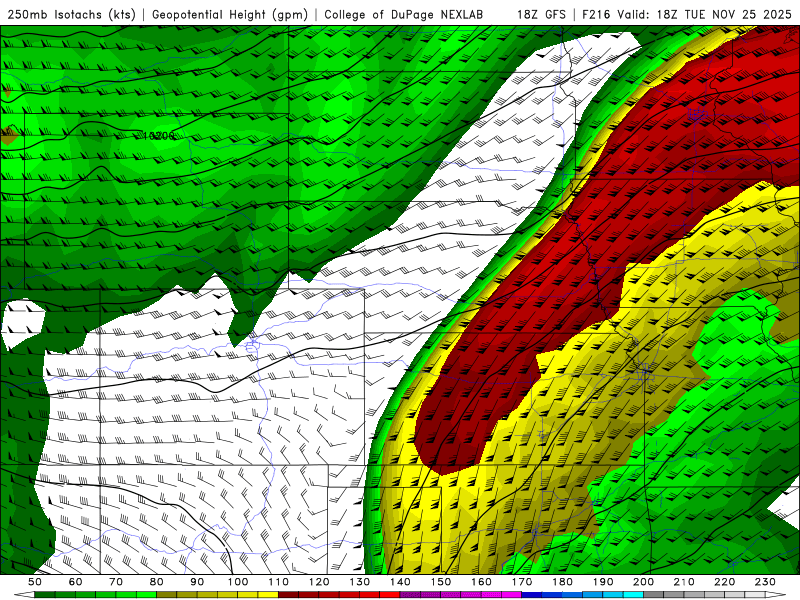This screenshot has width=800, height=600.
Task: Click the 190 label on the color scale
Action: coord(603,582)
